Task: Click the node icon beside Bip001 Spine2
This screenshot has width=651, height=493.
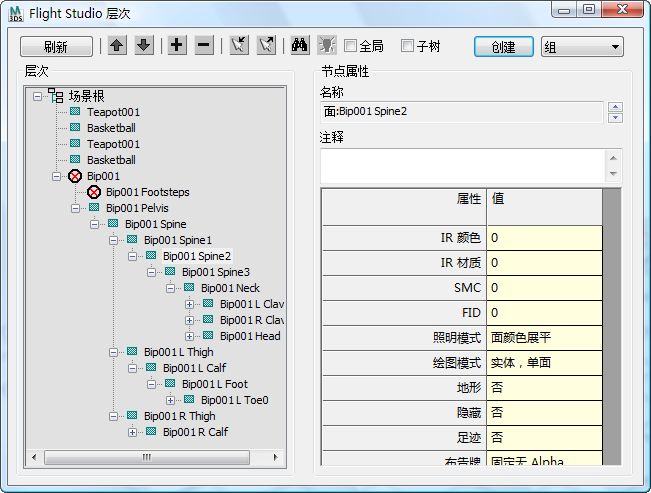Action: 151,255
